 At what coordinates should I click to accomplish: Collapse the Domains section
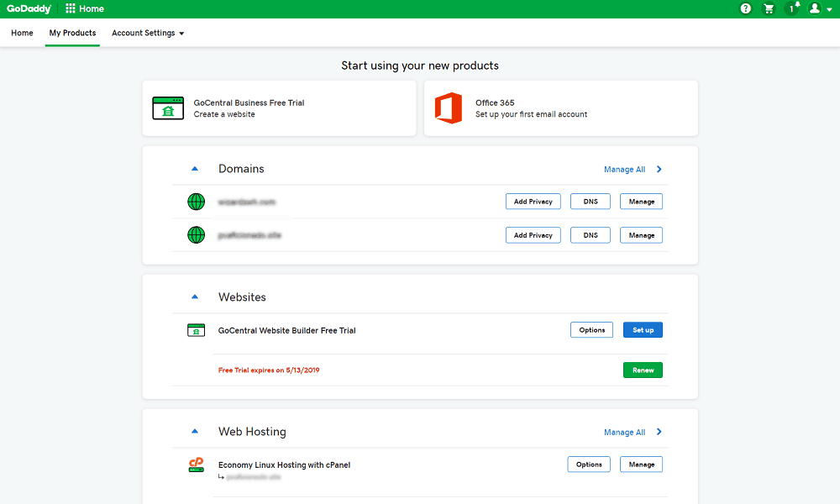[x=195, y=169]
